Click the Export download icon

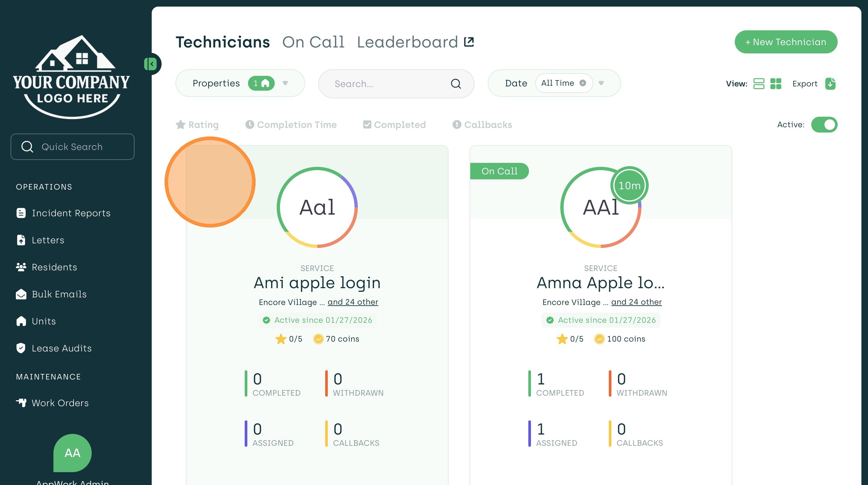click(830, 83)
